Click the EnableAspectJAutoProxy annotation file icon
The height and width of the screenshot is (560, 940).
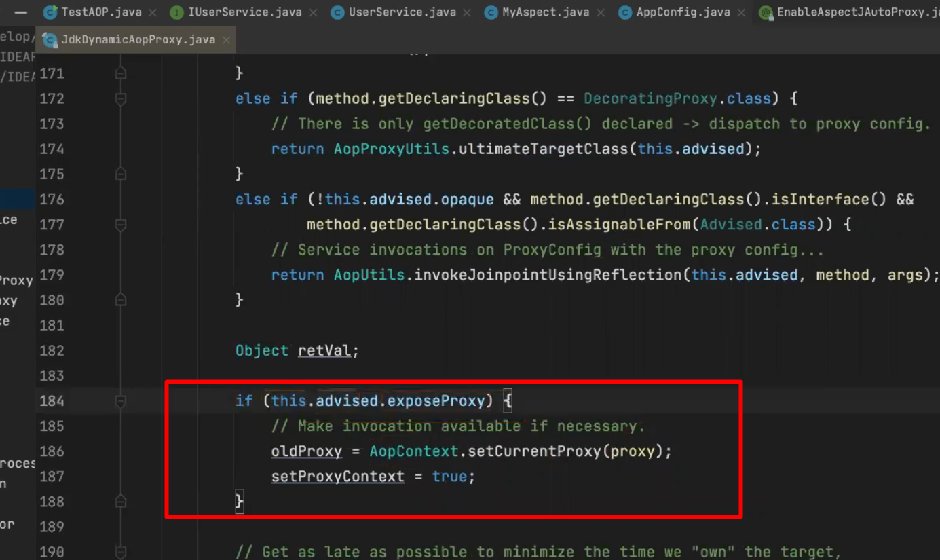click(766, 12)
